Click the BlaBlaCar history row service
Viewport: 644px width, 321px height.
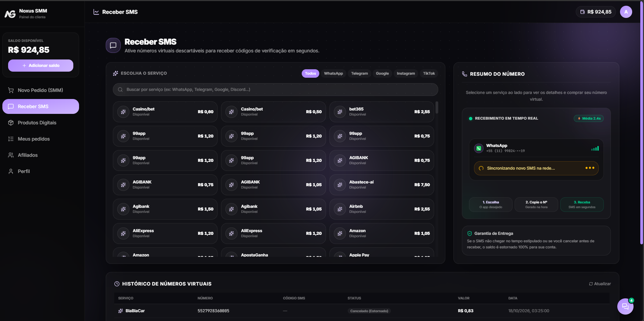click(x=131, y=311)
